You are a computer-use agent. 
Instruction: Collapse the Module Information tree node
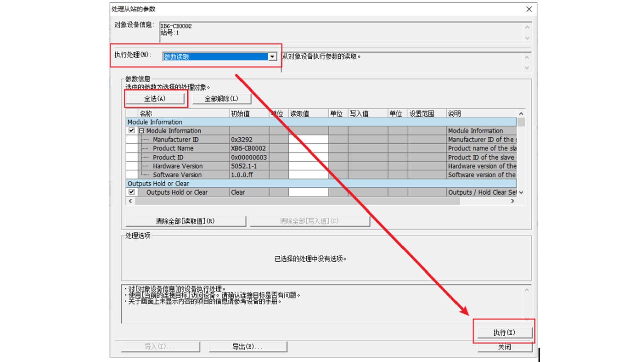142,131
